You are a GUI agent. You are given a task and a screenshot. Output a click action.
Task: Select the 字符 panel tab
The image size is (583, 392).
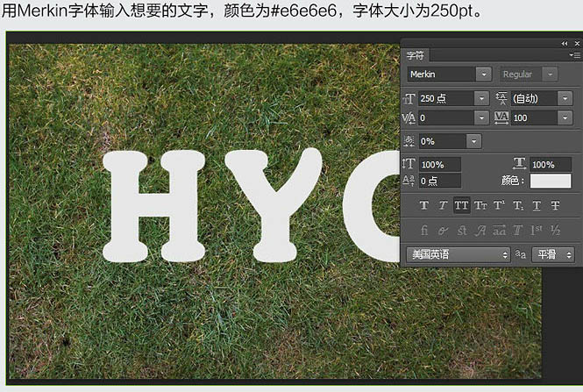(415, 55)
